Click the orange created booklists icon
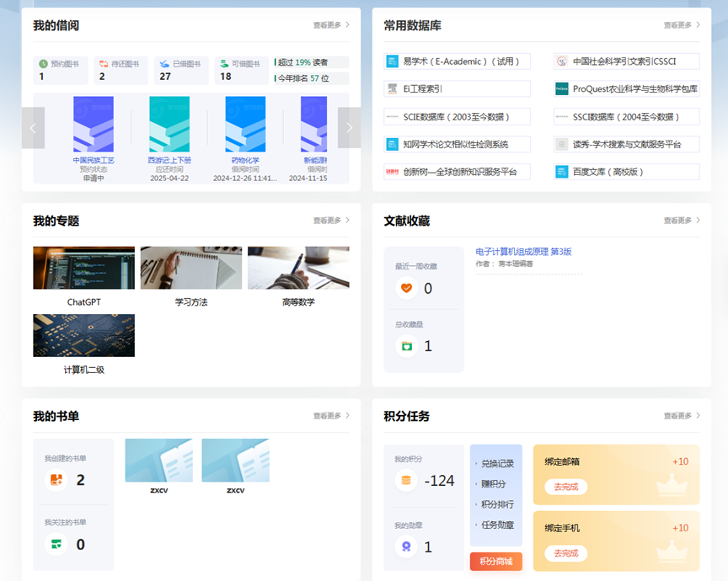This screenshot has height=581, width=728. coord(56,480)
